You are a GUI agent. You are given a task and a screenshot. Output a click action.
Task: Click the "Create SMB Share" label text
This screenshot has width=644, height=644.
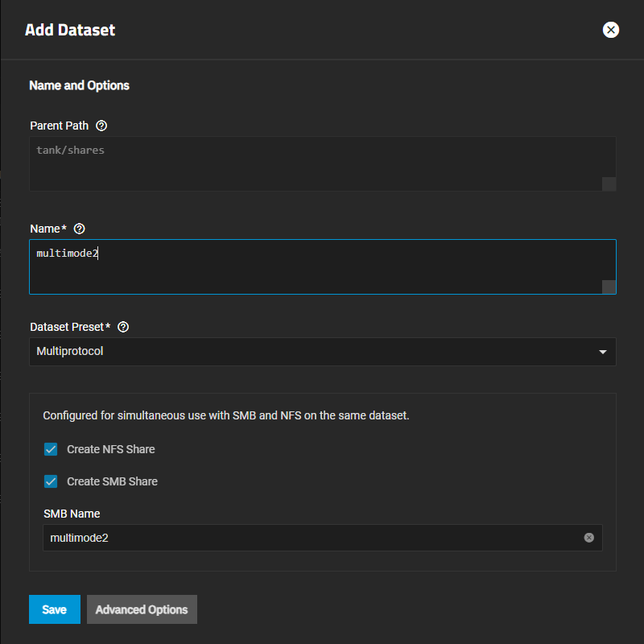[x=112, y=481]
